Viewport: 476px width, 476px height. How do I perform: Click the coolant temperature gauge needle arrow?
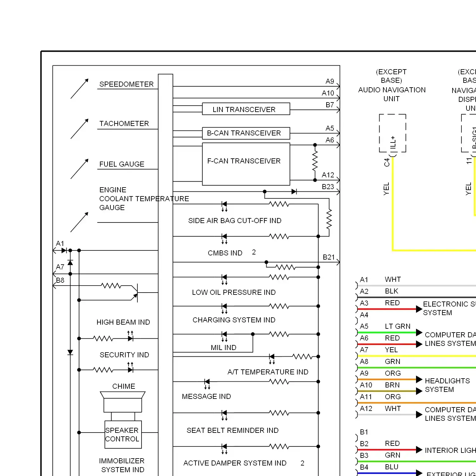(79, 222)
